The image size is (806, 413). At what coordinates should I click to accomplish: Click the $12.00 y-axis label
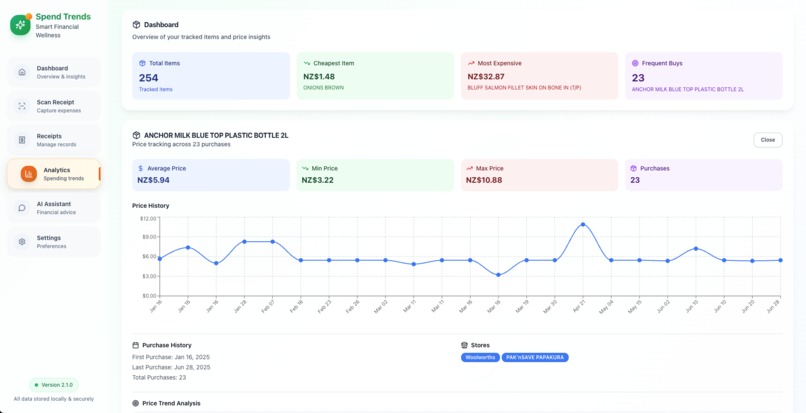(x=148, y=218)
